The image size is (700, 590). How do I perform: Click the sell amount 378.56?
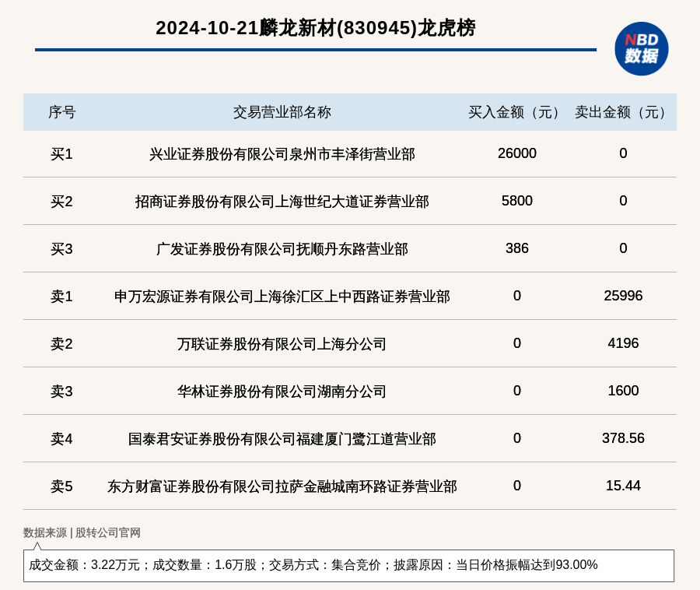(x=623, y=438)
